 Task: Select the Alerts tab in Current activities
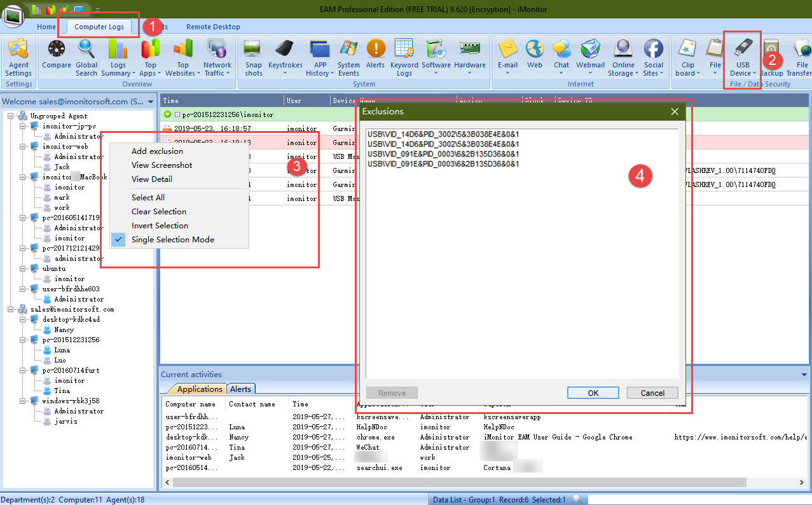240,389
